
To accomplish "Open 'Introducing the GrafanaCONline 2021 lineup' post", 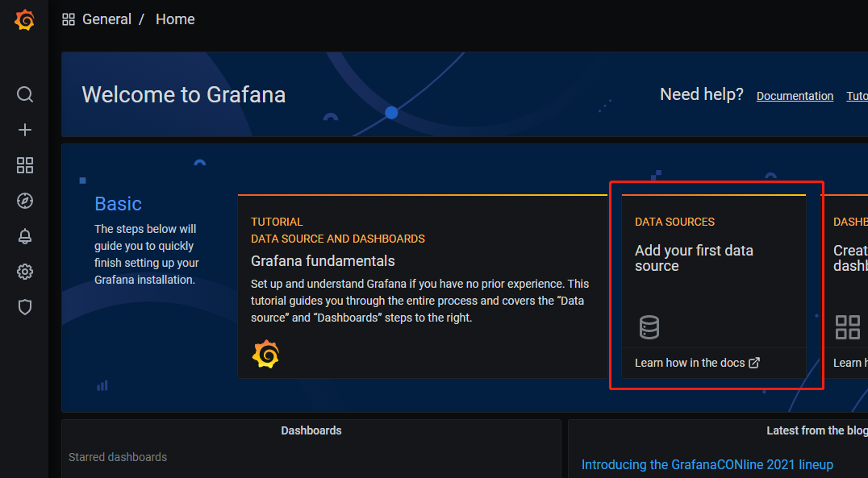I will 707,464.
